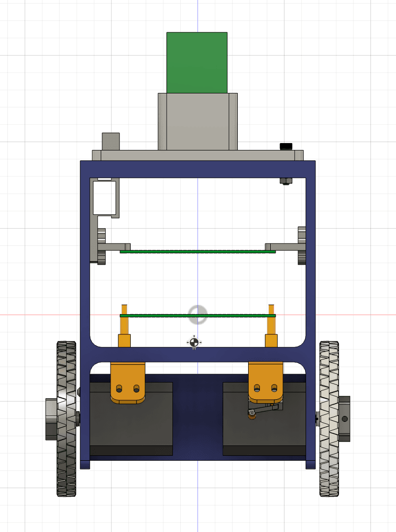396x532 pixels.
Task: Click the right wheel's hub with hole
Action: 344,419
